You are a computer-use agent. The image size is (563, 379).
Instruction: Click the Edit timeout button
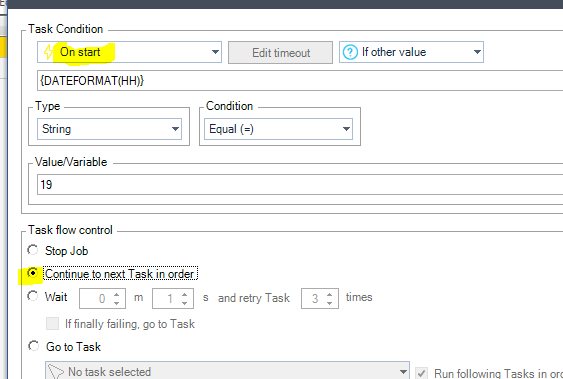point(280,53)
